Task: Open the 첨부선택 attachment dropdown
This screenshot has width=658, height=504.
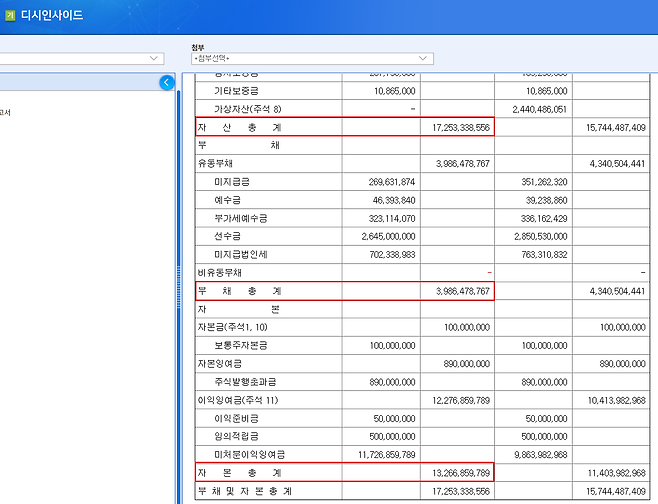Action: [311, 59]
